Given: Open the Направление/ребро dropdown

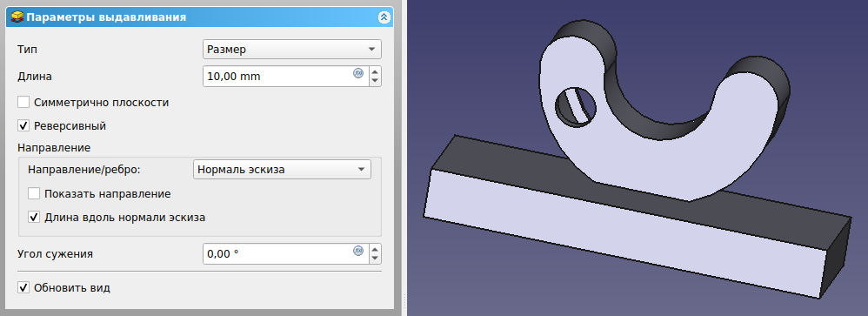Looking at the screenshot, I should click(x=283, y=170).
